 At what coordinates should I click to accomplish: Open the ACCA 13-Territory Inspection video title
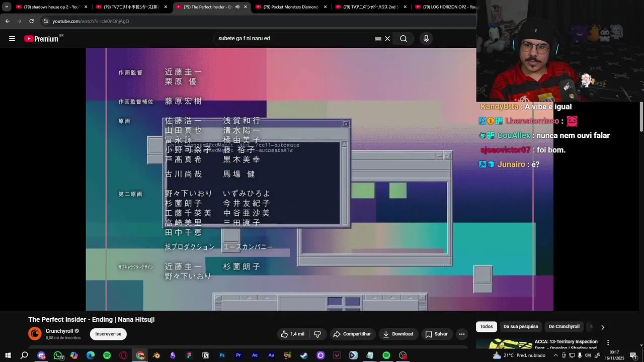[566, 344]
